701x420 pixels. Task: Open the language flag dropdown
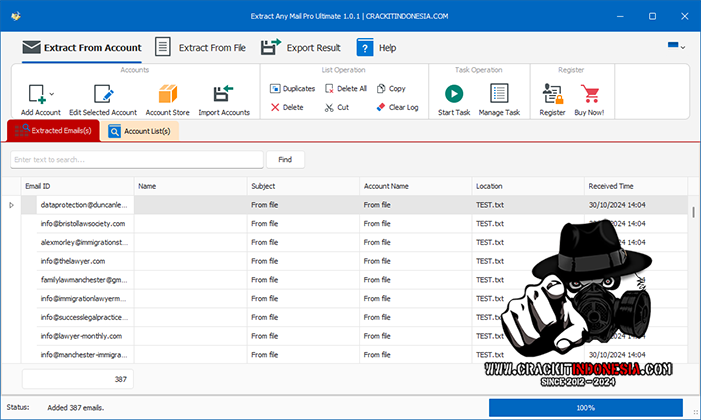tap(677, 47)
